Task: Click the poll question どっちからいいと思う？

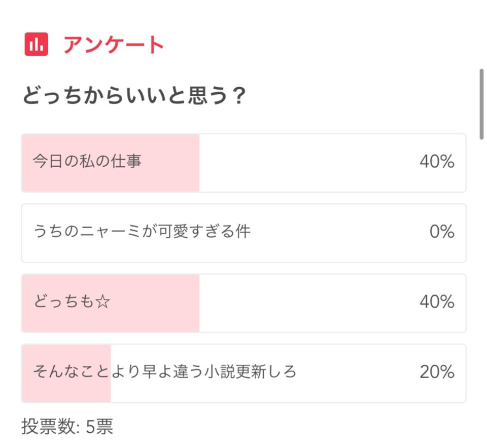Action: pyautogui.click(x=134, y=95)
